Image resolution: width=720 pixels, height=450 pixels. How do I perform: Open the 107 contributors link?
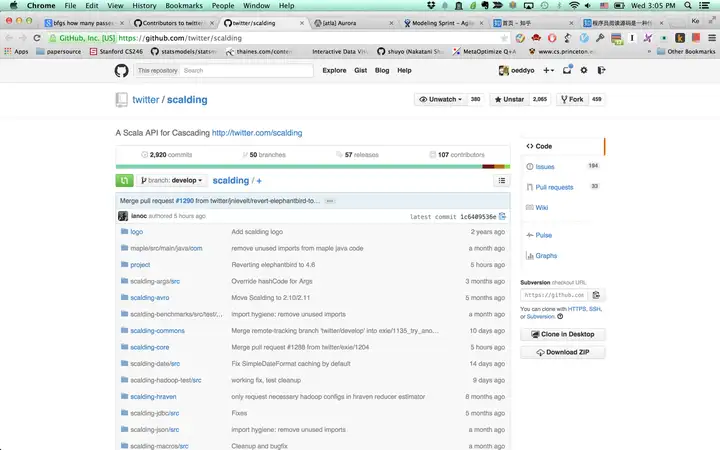(457, 155)
